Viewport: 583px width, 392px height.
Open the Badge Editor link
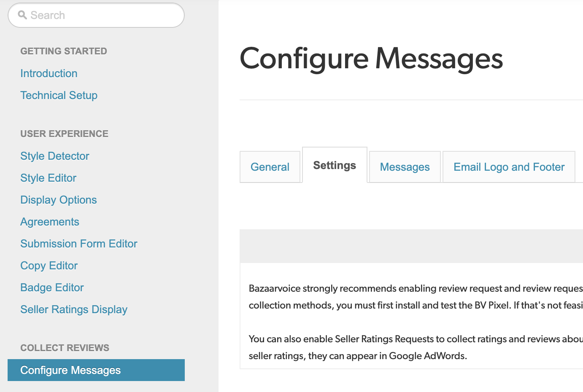pyautogui.click(x=52, y=287)
